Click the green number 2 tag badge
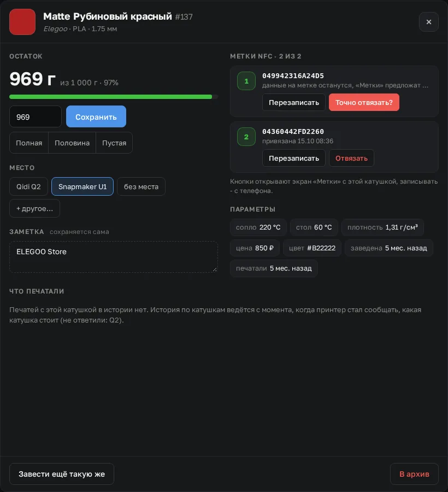Screen dimensions: 448x492 point(246,137)
